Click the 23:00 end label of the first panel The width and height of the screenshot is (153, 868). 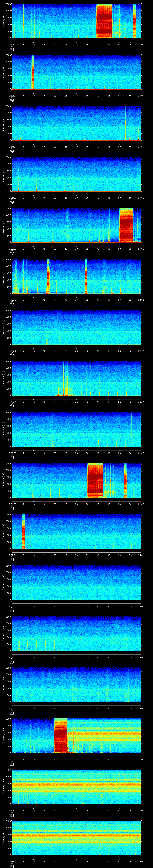point(141,44)
